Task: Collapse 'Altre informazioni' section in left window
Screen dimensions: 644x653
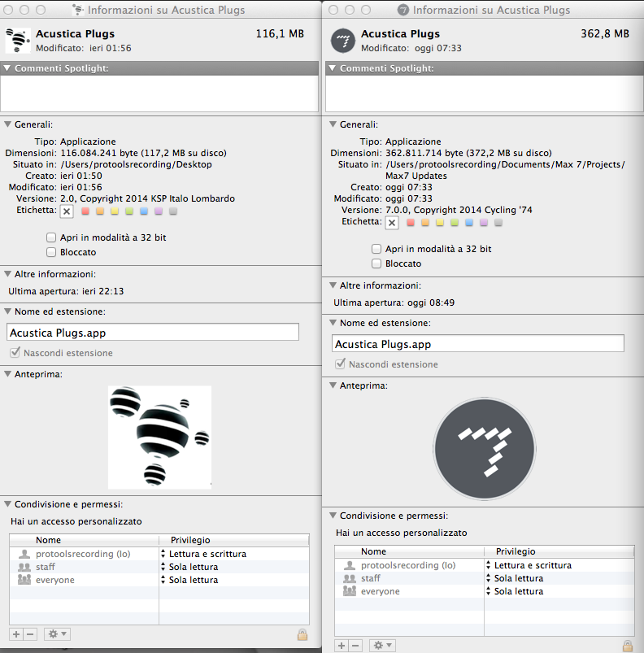Action: (7, 273)
